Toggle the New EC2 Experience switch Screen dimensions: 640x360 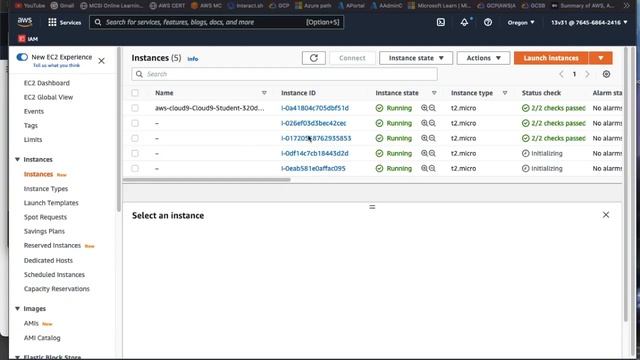point(22,57)
